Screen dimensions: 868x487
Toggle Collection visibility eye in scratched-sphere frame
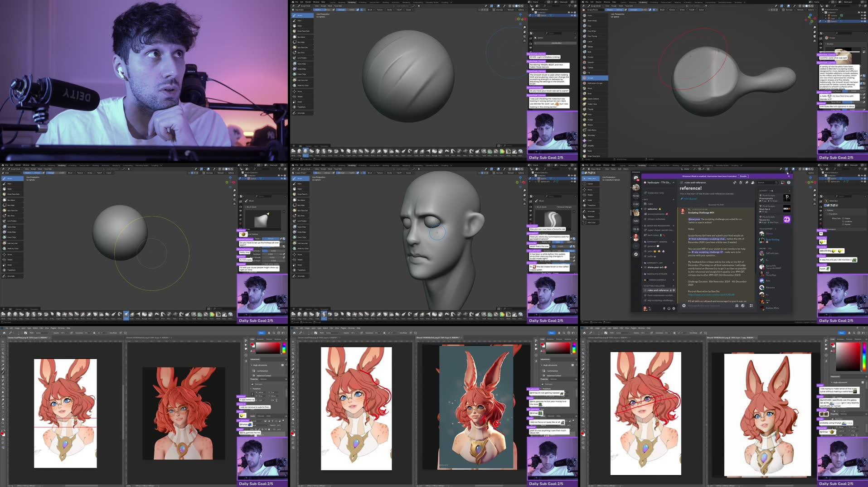click(x=572, y=12)
